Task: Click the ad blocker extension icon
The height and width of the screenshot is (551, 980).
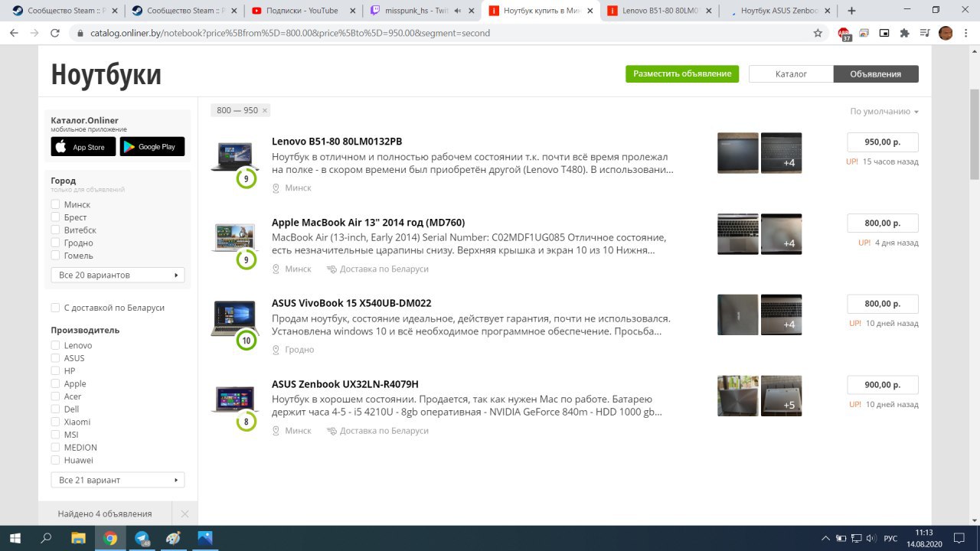Action: [844, 34]
